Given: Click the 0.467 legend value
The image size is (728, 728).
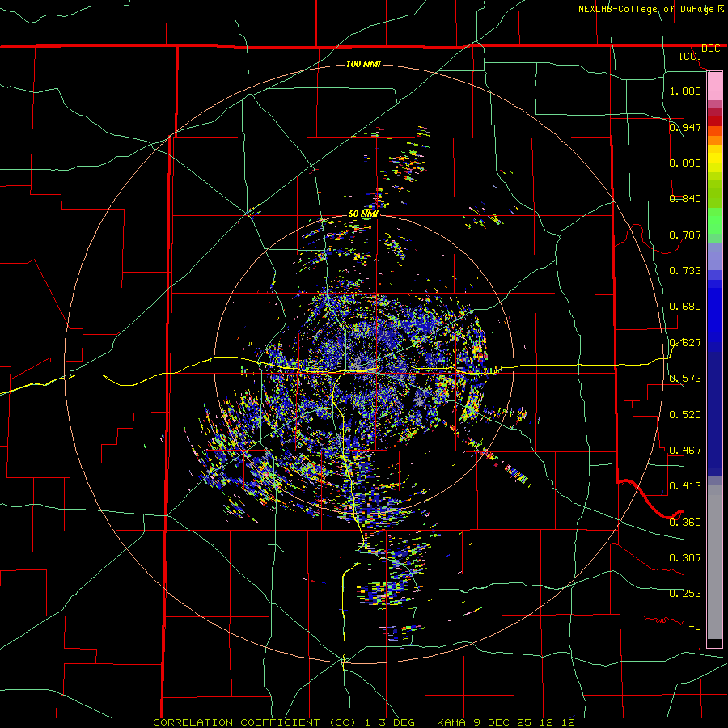Looking at the screenshot, I should tap(685, 451).
